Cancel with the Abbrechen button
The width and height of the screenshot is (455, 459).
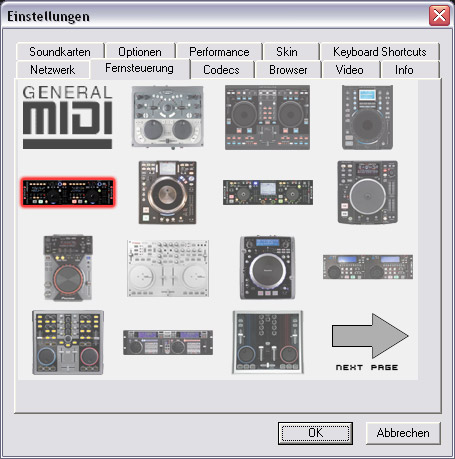point(403,433)
